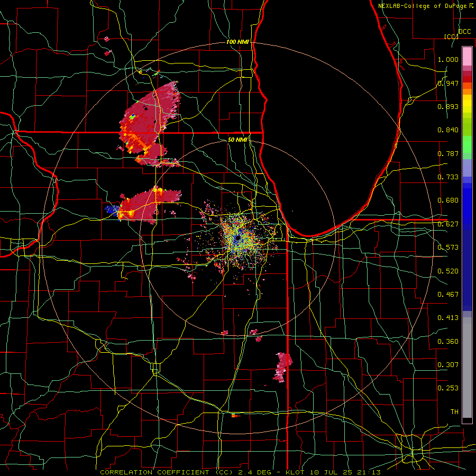Click the 0.307 scale label
The image size is (476, 476).
[x=448, y=364]
